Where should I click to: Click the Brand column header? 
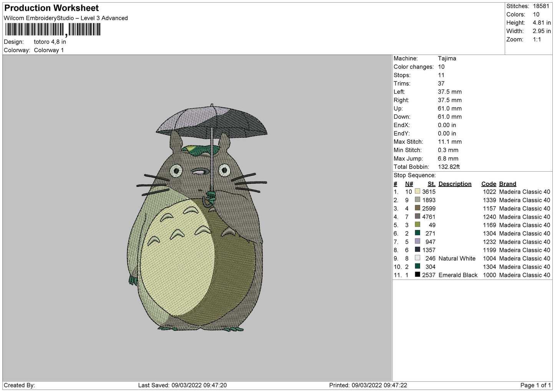[x=507, y=184]
